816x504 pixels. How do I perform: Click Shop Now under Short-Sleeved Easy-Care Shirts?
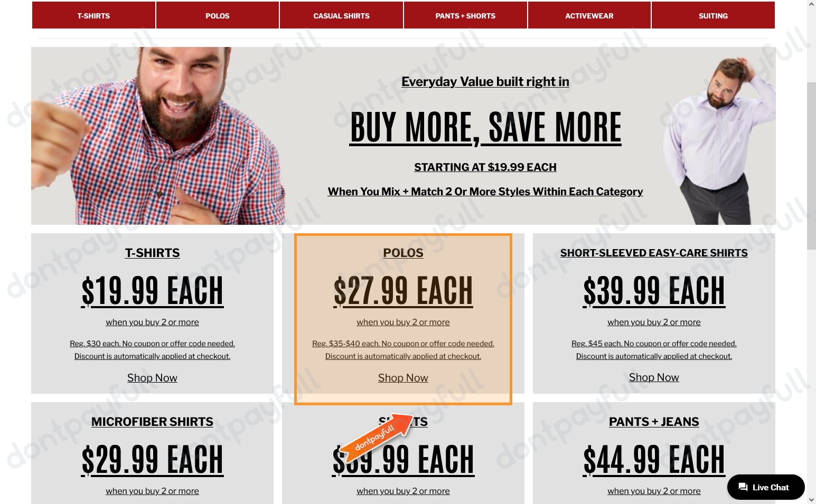654,377
